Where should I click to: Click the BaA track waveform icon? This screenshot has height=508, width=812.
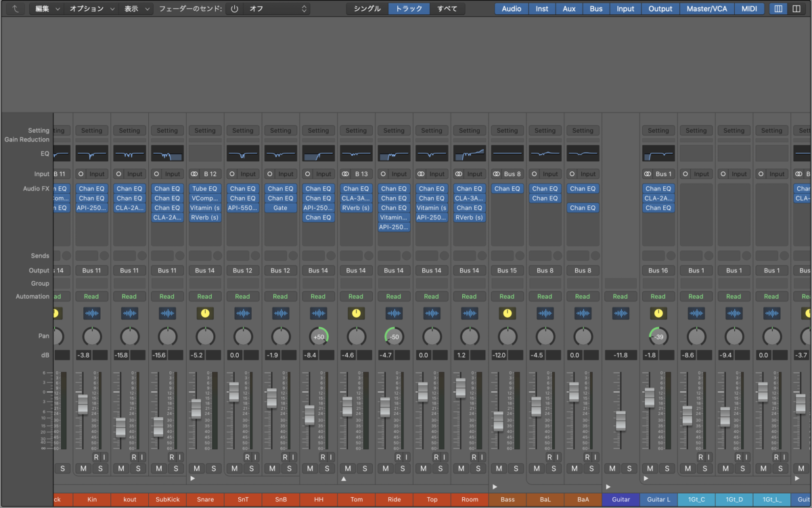click(583, 314)
